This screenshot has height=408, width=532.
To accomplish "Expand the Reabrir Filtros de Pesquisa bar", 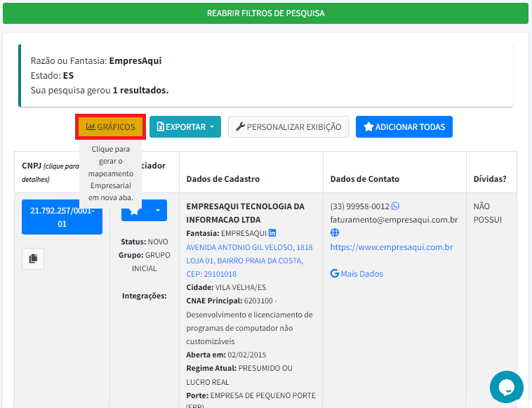I will click(x=265, y=13).
